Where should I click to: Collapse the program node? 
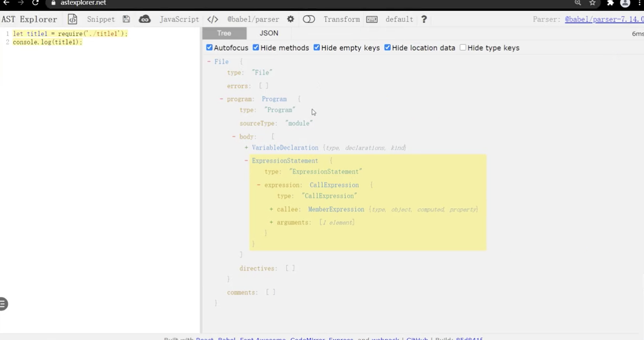pos(221,99)
